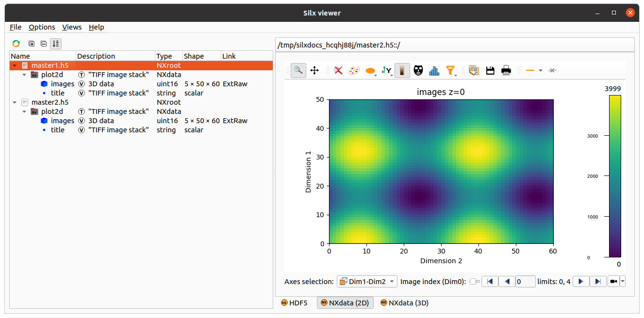Click the viridis colorbar gradient
The height and width of the screenshot is (318, 644).
pyautogui.click(x=614, y=175)
